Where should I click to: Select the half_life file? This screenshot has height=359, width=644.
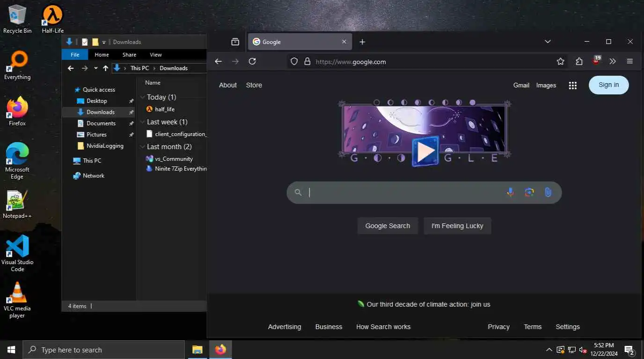[165, 109]
